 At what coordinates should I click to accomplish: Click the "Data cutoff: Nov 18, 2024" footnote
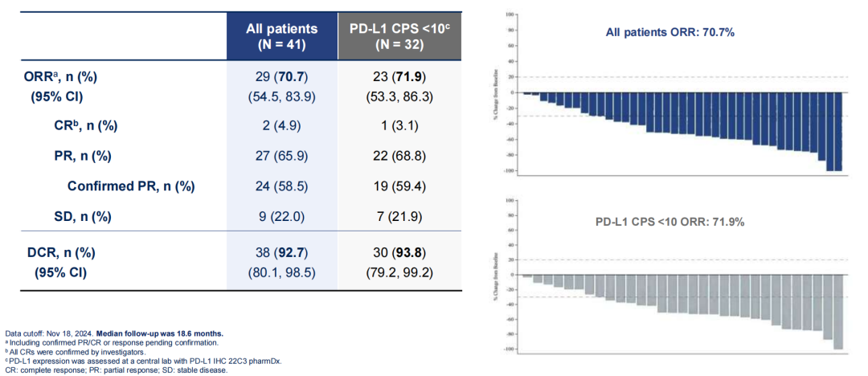coord(50,333)
